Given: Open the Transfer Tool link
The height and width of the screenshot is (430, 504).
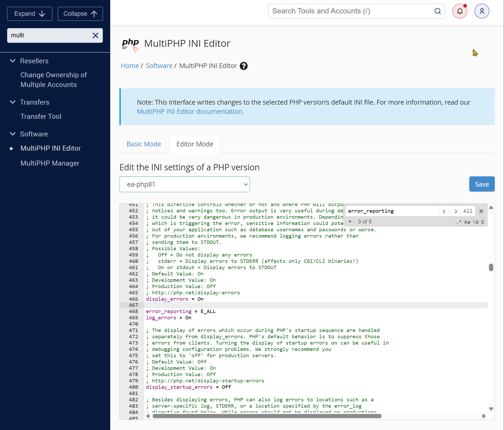Looking at the screenshot, I should click(41, 116).
